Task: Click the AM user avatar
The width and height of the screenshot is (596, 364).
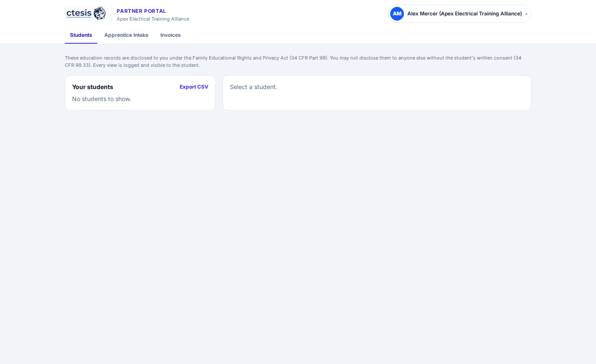Action: 397,14
